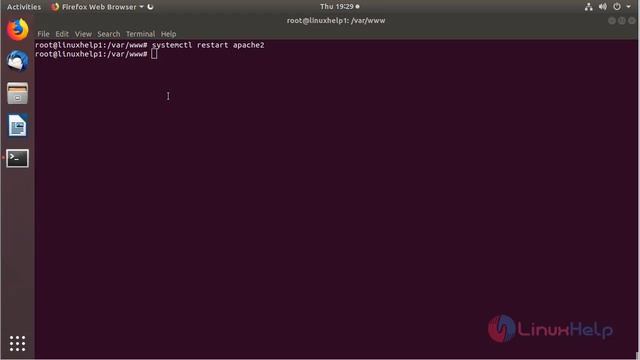Click the terminal title root@linuxhelp1: /var/www
The image size is (640, 360).
336,20
